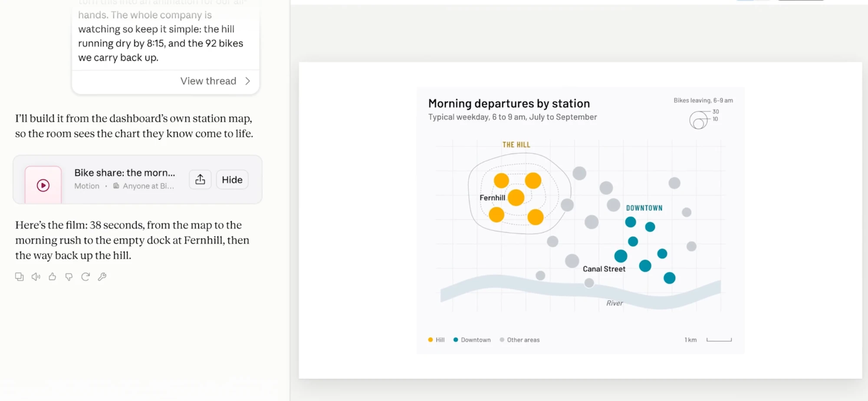Give the response a thumbs down

click(x=69, y=277)
